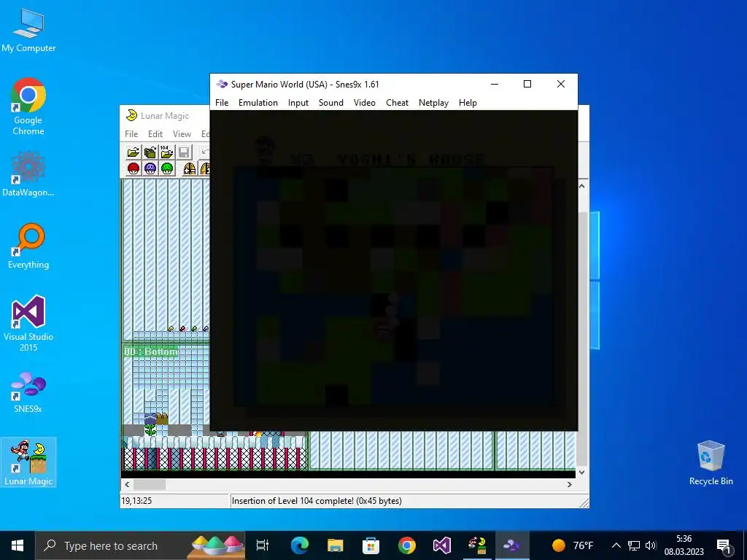Open Task View on taskbar
747x560 pixels.
263,545
